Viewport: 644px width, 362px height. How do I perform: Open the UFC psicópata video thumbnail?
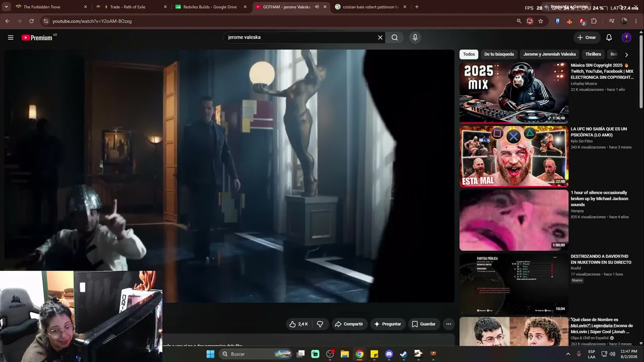(514, 156)
